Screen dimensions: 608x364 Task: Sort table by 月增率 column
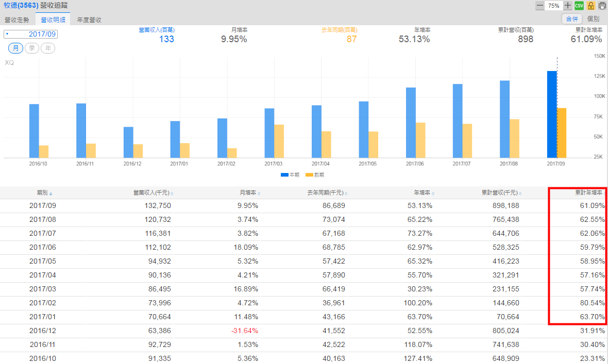250,193
